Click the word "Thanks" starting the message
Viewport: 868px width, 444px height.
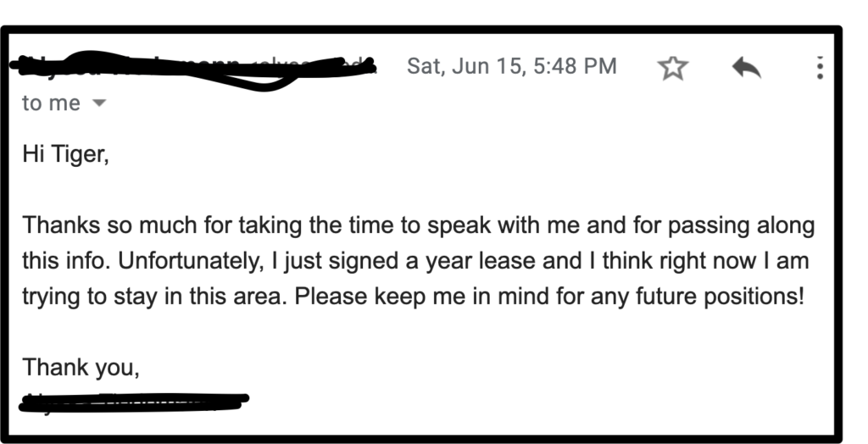(61, 225)
